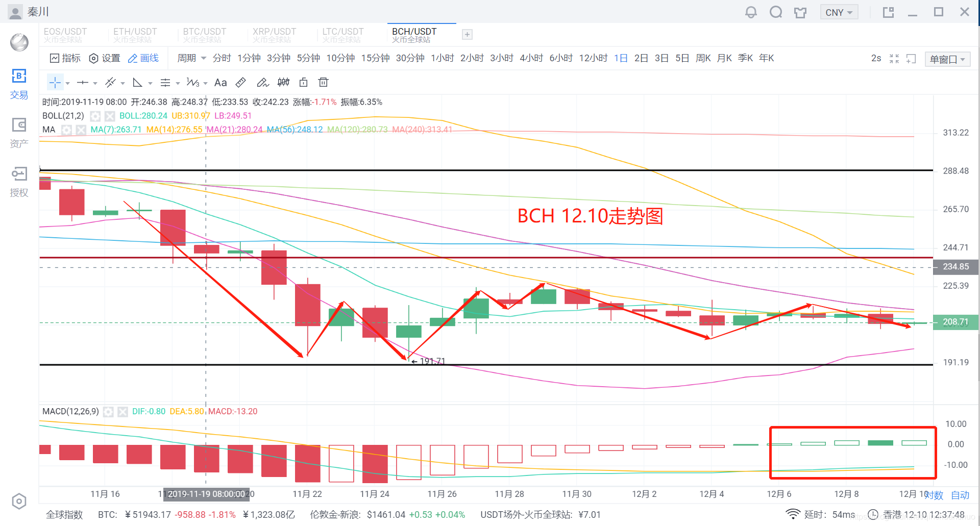Open MA indicator settings gear
980x526 pixels.
click(66, 130)
